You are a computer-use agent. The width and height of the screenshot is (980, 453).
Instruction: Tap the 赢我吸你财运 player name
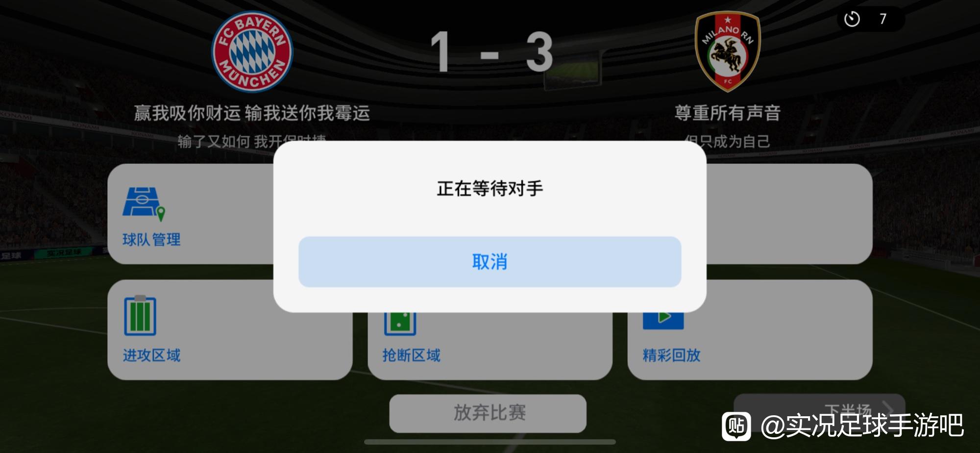(252, 113)
